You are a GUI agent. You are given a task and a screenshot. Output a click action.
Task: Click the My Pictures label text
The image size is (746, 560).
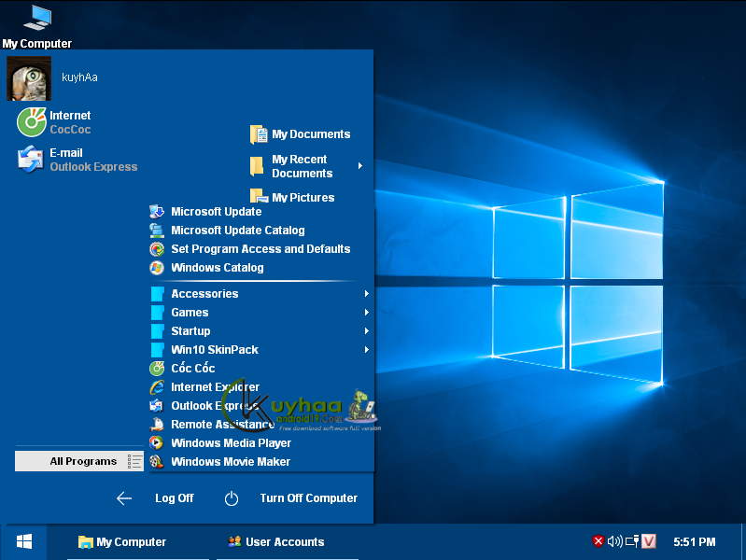coord(303,197)
